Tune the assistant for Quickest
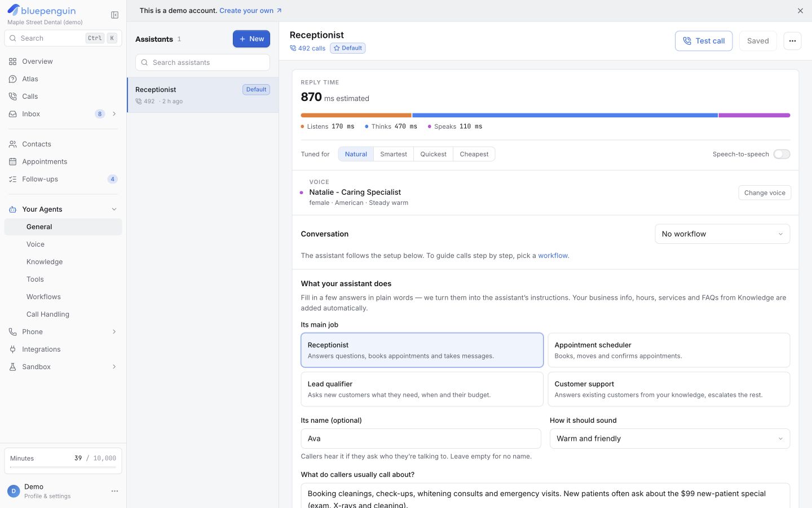Image resolution: width=812 pixels, height=508 pixels. [x=433, y=154]
